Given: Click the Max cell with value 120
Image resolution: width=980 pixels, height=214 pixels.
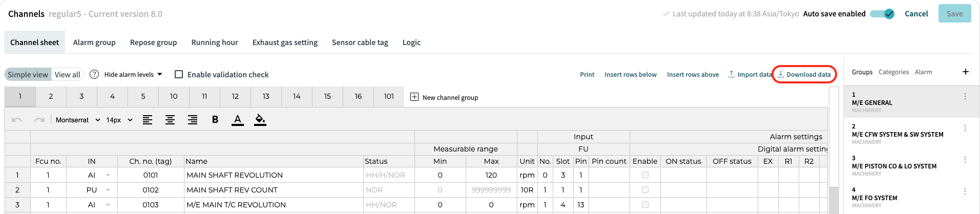Looking at the screenshot, I should pyautogui.click(x=491, y=175).
